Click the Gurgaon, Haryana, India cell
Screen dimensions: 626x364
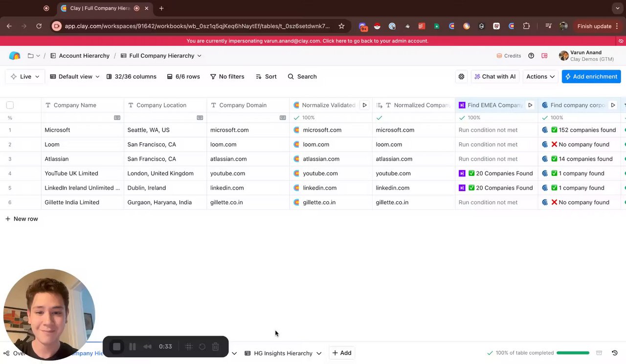tap(165, 202)
